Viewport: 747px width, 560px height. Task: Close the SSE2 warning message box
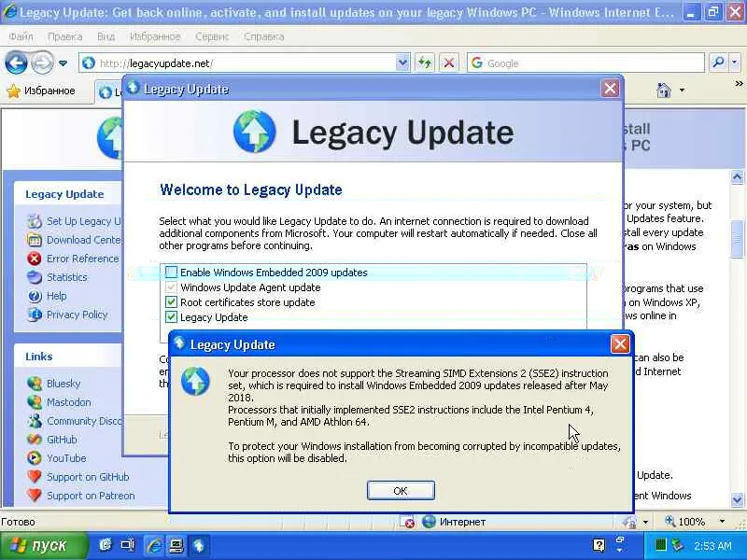click(x=620, y=343)
